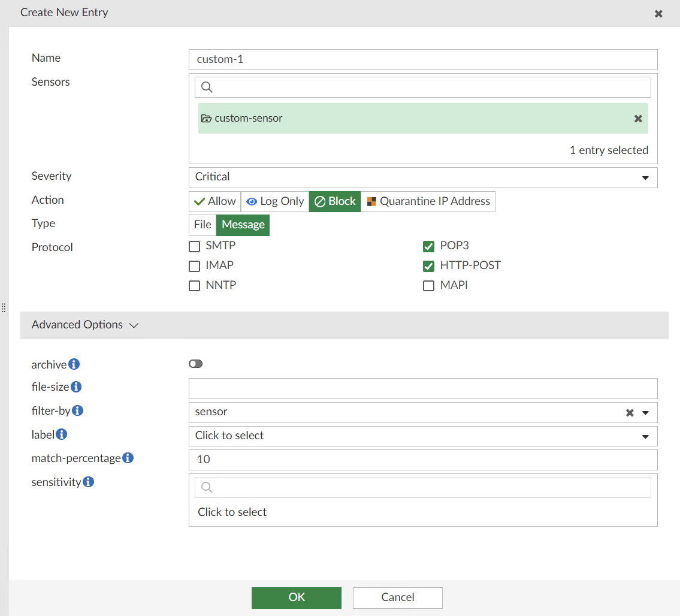Uncheck the POP3 protocol checkbox
Image resolution: width=680 pixels, height=616 pixels.
(428, 246)
